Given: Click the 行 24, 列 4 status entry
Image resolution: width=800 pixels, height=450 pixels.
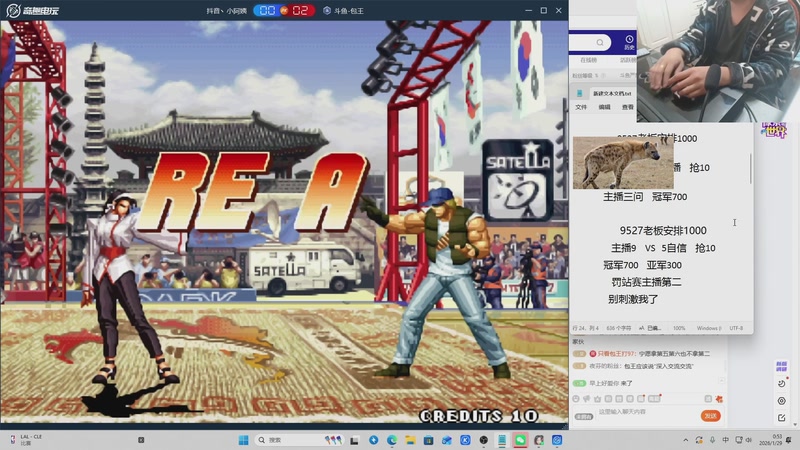Looking at the screenshot, I should [x=585, y=328].
